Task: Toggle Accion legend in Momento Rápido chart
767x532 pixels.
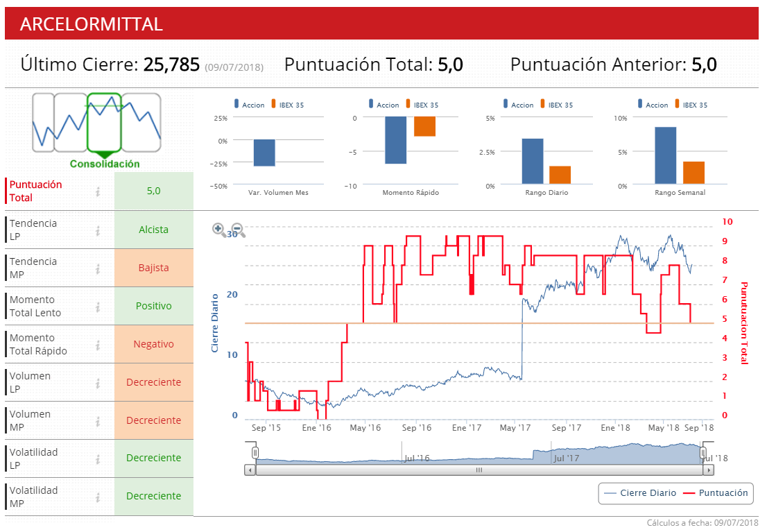Action: pos(384,104)
